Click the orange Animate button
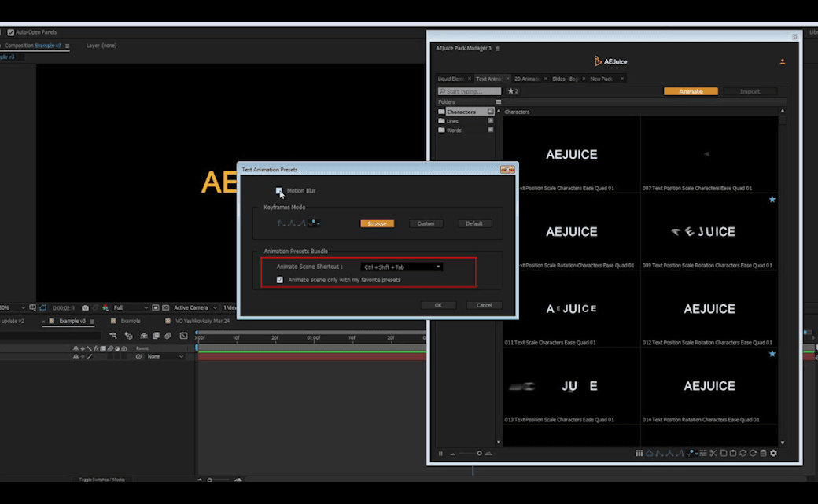 (691, 91)
